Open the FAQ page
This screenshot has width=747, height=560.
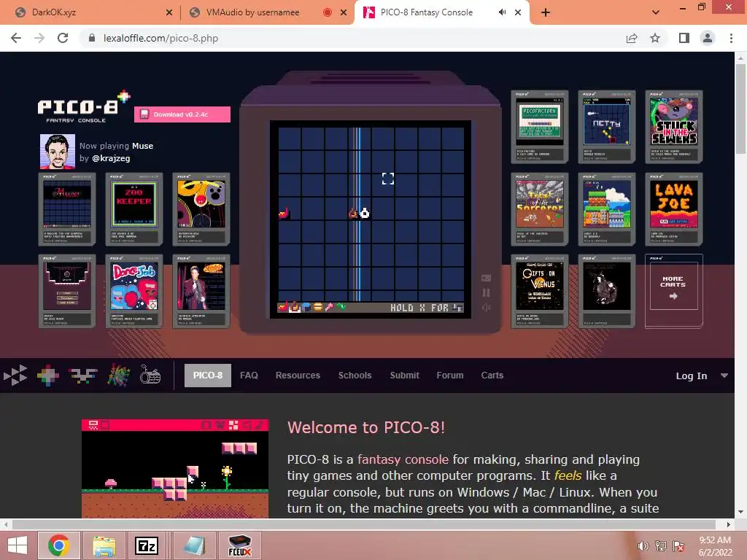(249, 376)
